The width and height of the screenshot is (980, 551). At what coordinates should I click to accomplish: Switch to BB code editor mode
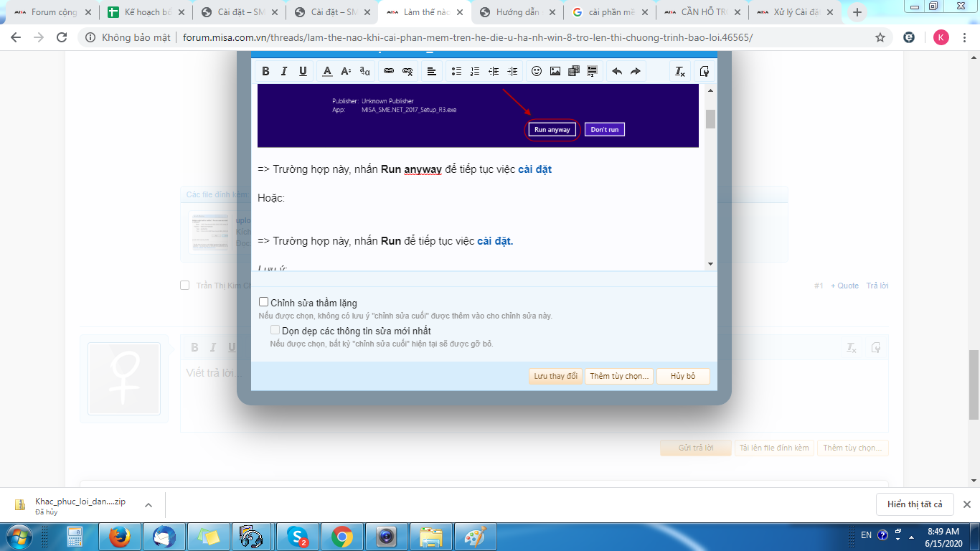click(705, 71)
